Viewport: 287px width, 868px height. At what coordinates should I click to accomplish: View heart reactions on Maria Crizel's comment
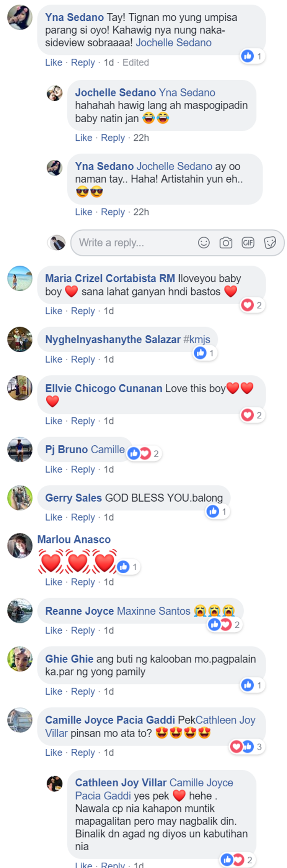(x=252, y=305)
